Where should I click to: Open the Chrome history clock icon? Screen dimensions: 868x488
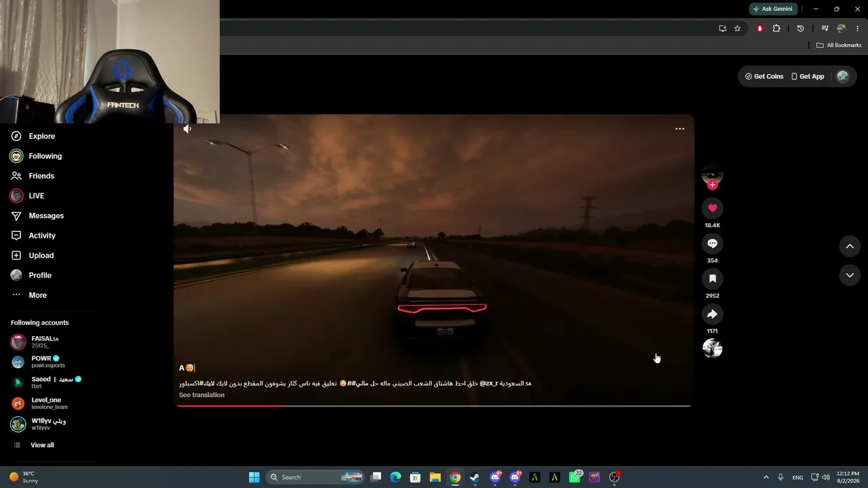tap(800, 28)
